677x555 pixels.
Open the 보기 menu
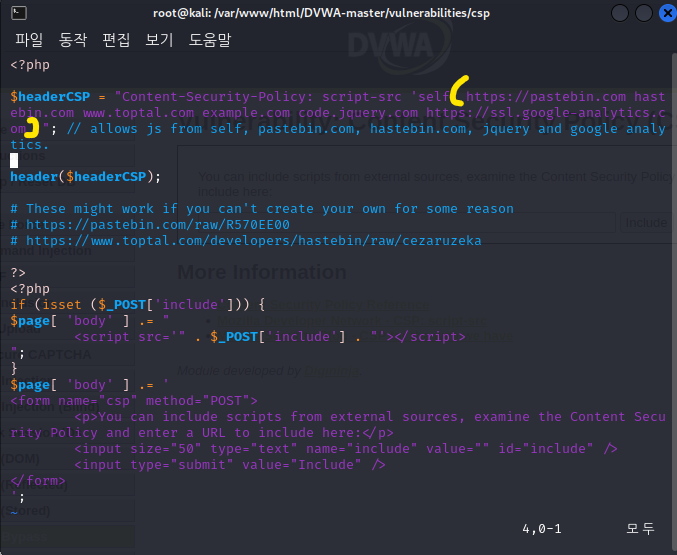click(159, 40)
